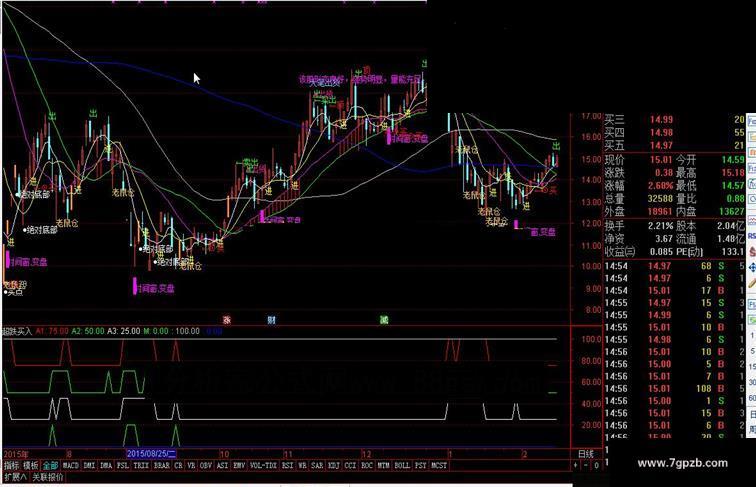This screenshot has height=487, width=756.
Task: Switch to the RSI indicator
Action: click(x=287, y=466)
